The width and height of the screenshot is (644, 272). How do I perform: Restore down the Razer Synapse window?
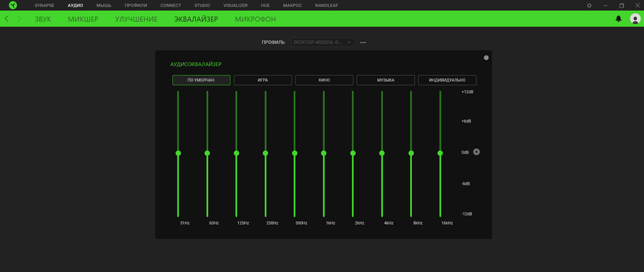(622, 5)
